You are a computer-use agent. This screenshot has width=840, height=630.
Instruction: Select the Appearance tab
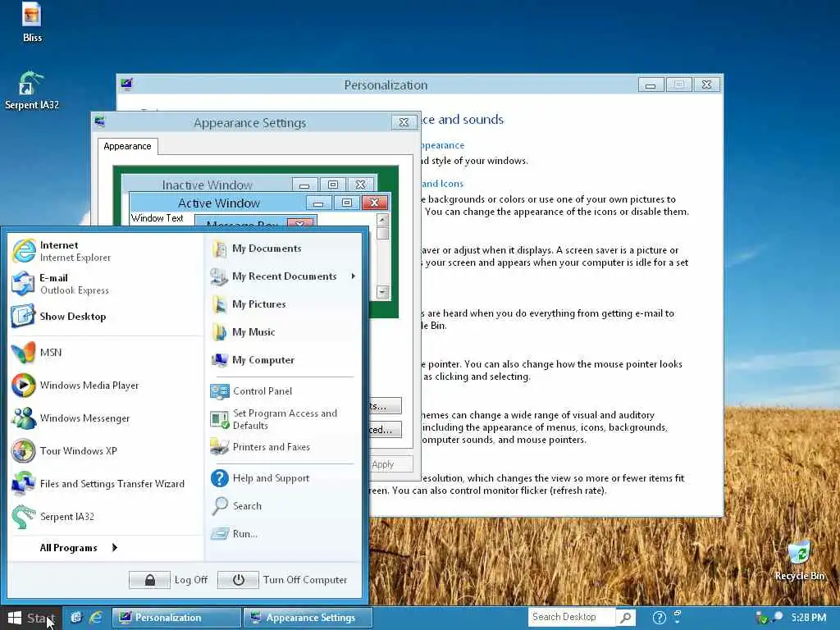(127, 146)
